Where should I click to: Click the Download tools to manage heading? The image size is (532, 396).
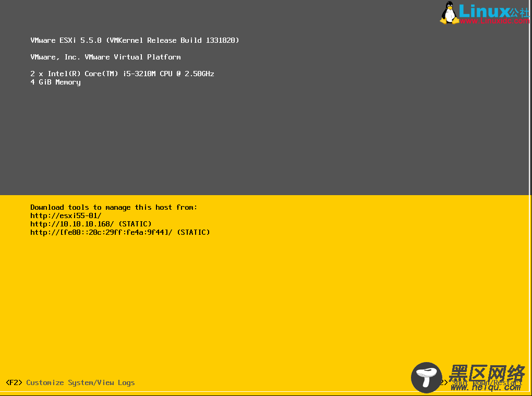(114, 207)
